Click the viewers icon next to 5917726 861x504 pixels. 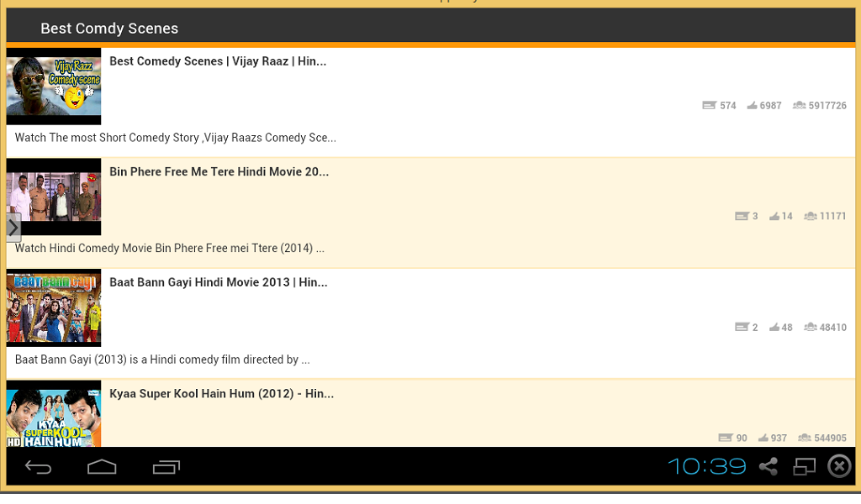(799, 105)
